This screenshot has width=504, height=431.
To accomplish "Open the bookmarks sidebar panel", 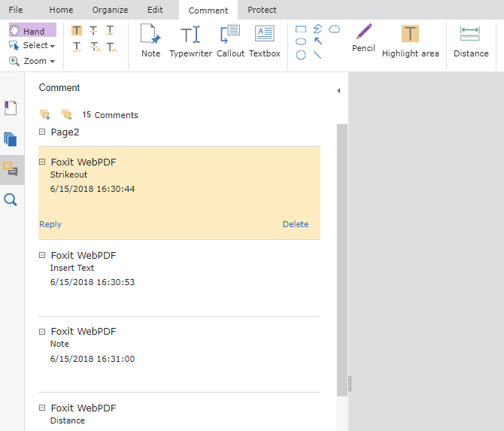I will 11,108.
